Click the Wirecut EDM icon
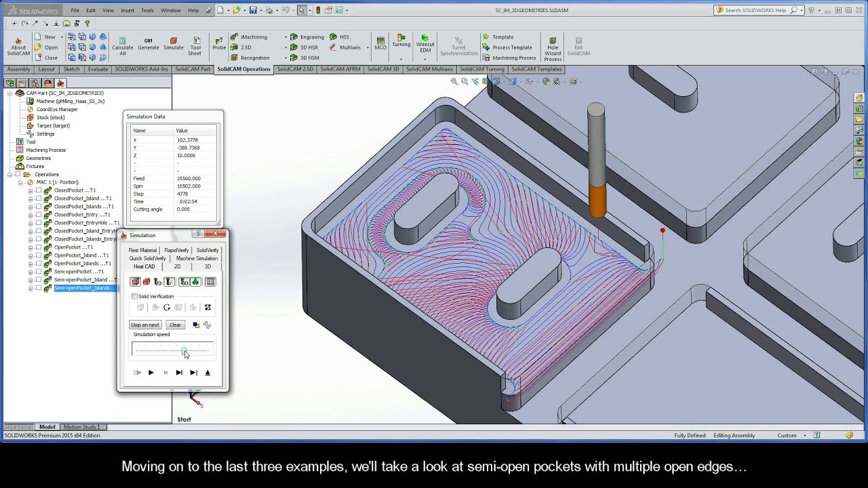The height and width of the screenshot is (488, 868). coord(425,44)
